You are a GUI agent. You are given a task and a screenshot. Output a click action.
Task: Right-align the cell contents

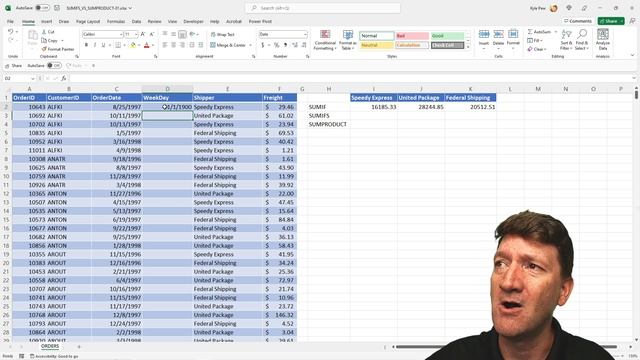pos(182,45)
